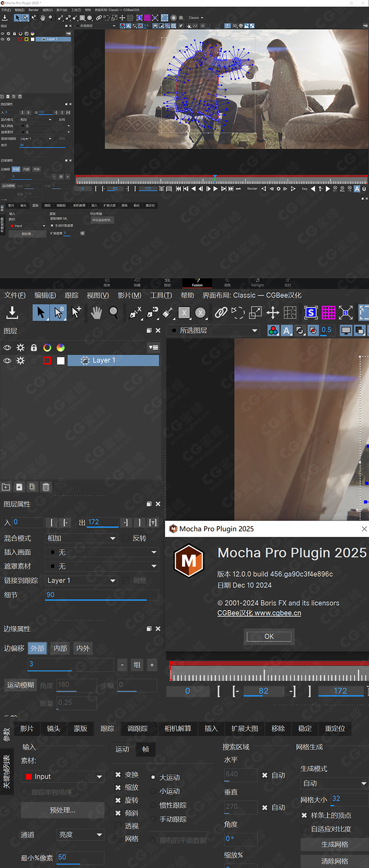The width and height of the screenshot is (369, 868).
Task: Open the layers panel options menu icon
Action: coord(154,347)
